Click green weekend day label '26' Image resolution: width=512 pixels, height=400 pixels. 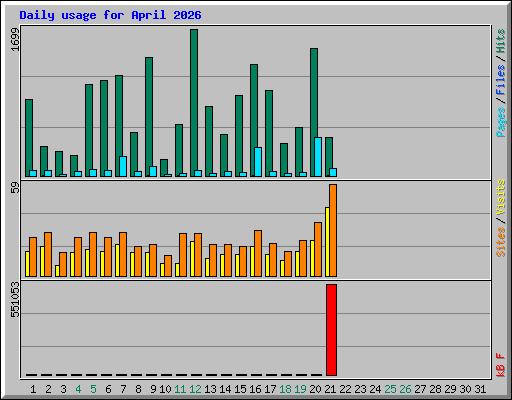[x=405, y=389]
